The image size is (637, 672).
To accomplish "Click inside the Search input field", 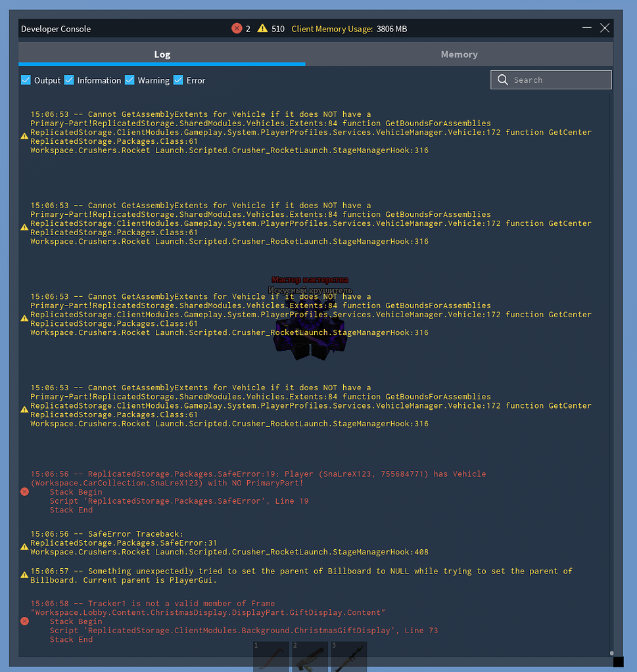I will tap(559, 79).
